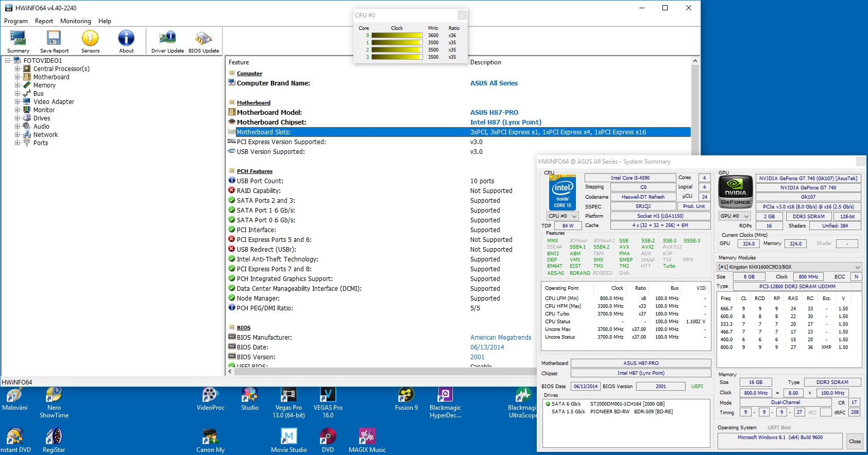Screen dimensions: 868x455
Task: Select the USB Port Count feature row
Action: click(x=458, y=181)
